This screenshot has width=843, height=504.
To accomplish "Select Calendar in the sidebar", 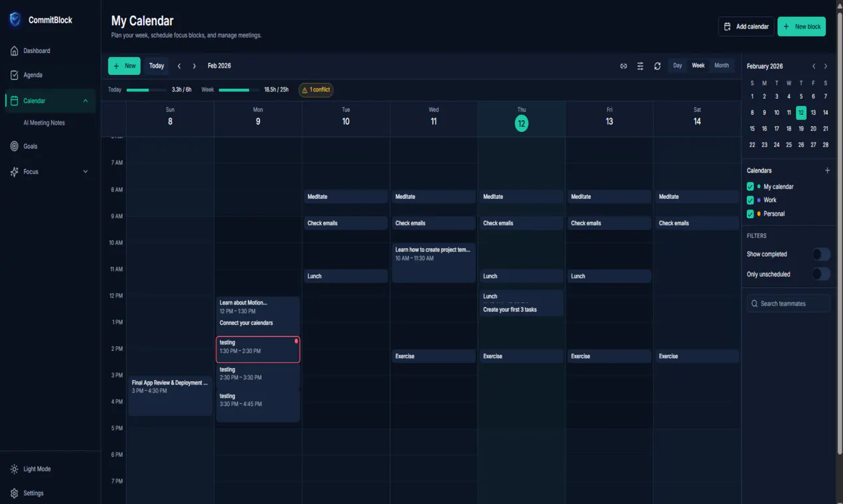I will (50, 101).
